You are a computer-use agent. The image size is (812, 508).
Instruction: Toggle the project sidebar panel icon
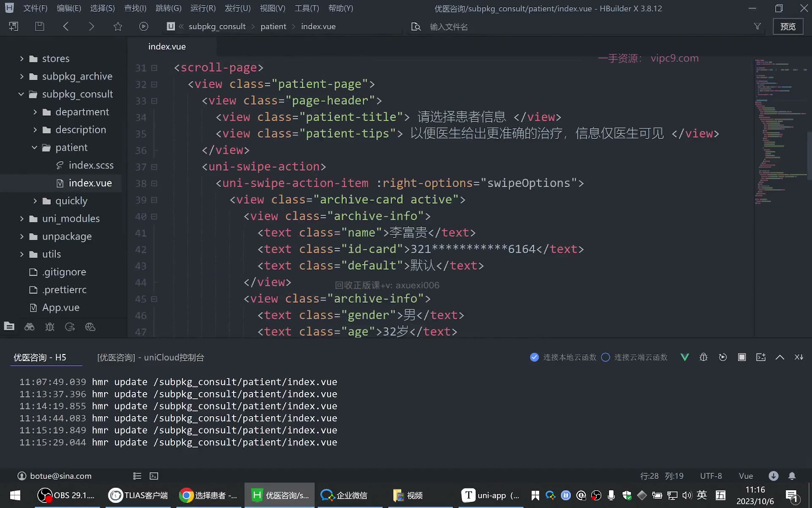coord(14,26)
